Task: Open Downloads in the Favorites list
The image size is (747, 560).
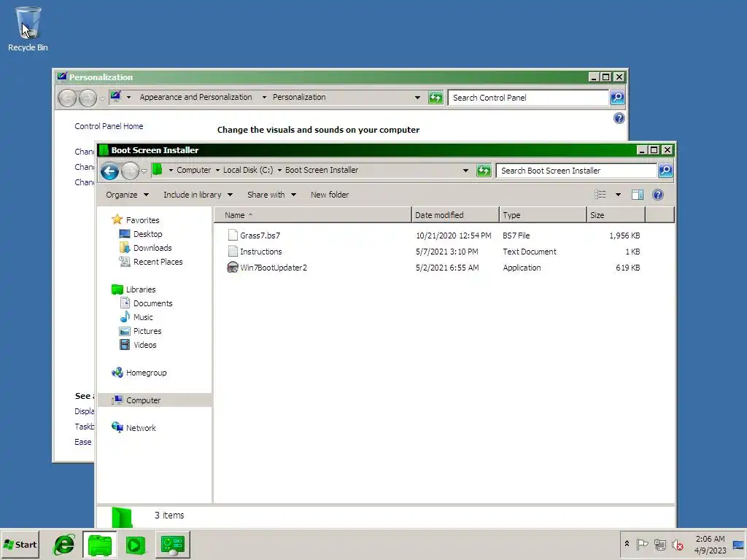Action: (x=152, y=248)
